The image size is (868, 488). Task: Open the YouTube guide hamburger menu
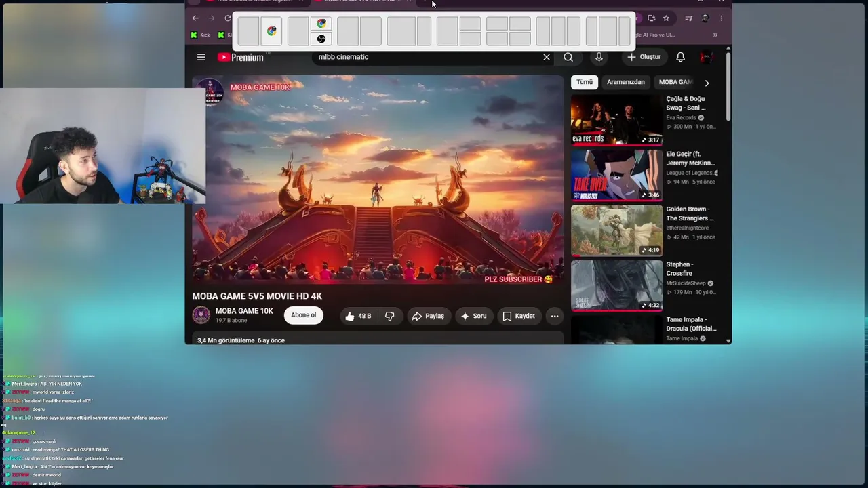201,57
